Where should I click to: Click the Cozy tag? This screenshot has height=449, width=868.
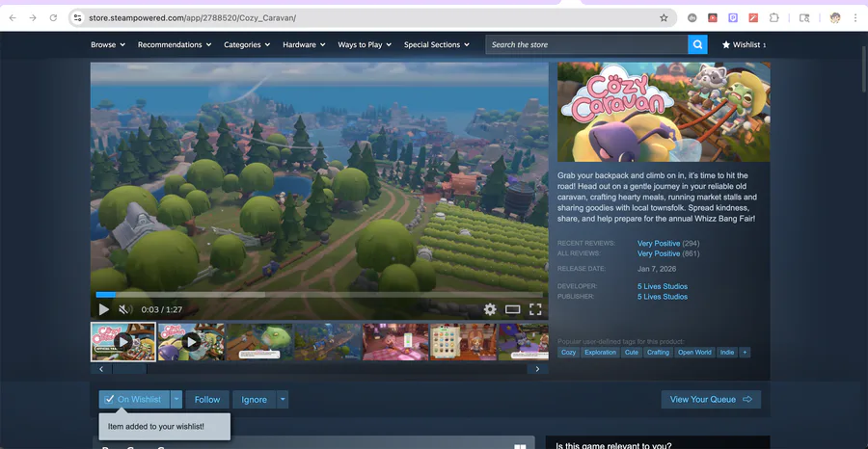[568, 353]
